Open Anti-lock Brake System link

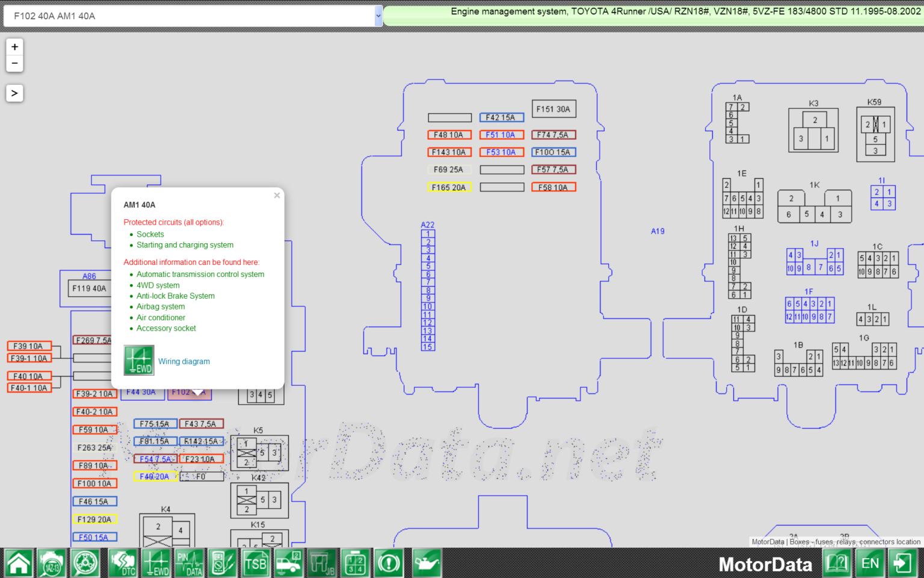coord(176,296)
